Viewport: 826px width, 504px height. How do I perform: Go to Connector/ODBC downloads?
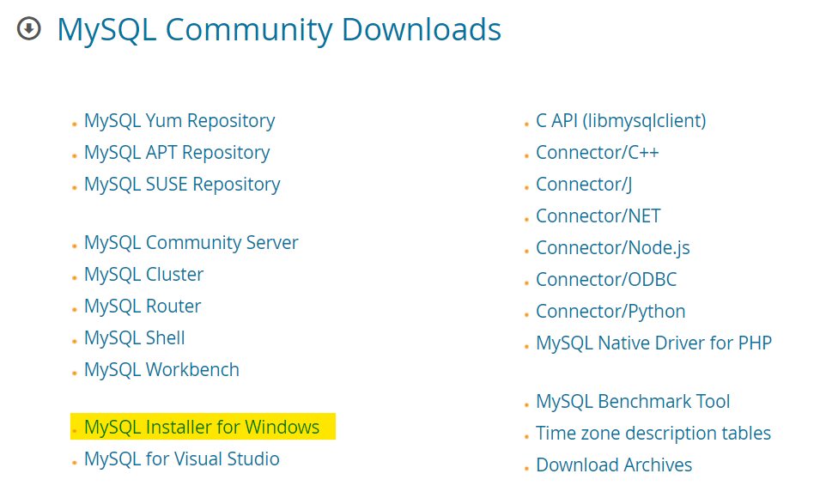tap(606, 279)
